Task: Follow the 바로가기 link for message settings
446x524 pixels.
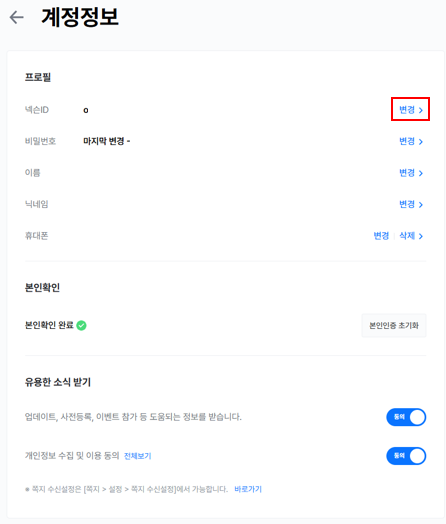Action: pos(248,489)
